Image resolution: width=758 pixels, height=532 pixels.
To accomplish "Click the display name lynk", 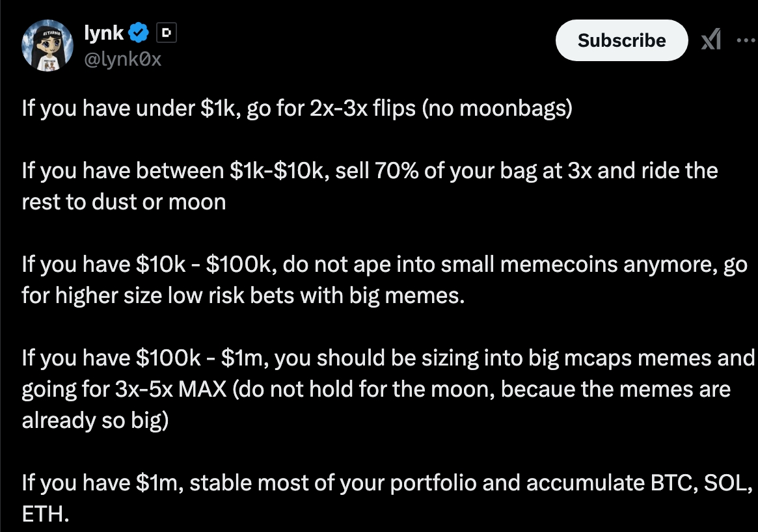I will point(104,32).
